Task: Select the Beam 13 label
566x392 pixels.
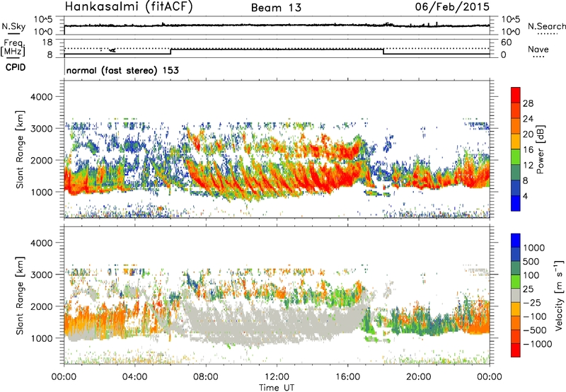Action: coord(276,8)
